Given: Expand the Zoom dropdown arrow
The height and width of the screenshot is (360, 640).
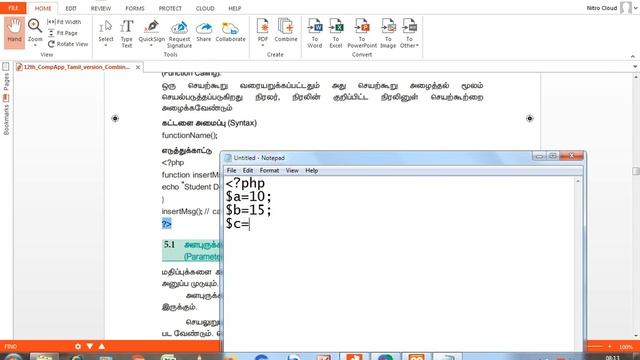Looking at the screenshot, I should pos(35,45).
